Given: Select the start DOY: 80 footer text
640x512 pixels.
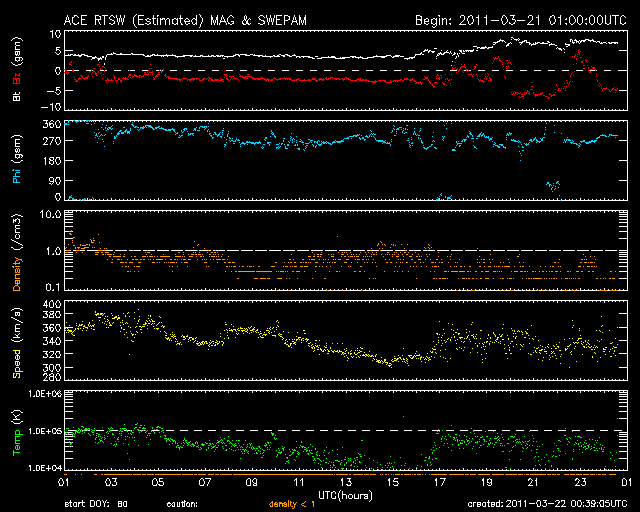Looking at the screenshot, I should tap(96, 504).
